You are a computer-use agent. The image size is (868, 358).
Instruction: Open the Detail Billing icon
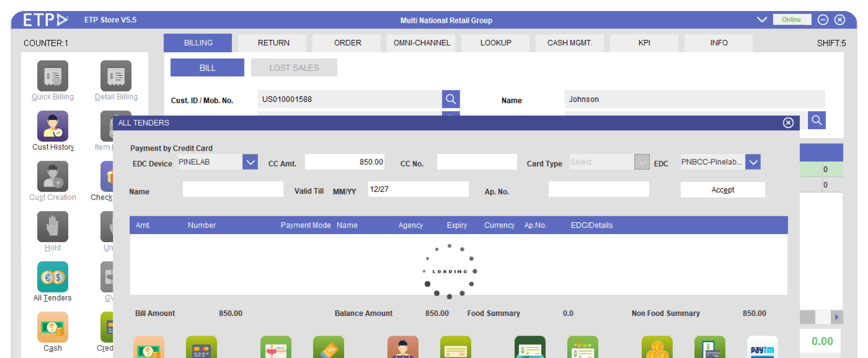(116, 76)
